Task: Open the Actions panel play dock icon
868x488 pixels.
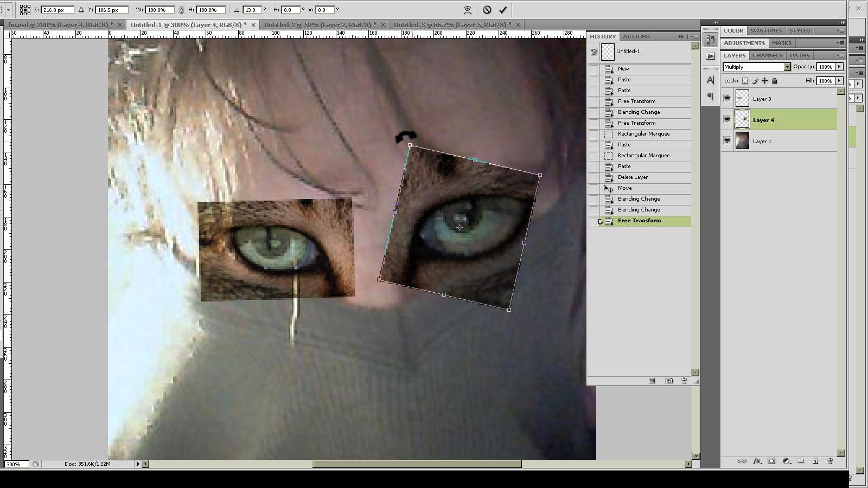Action: point(711,56)
